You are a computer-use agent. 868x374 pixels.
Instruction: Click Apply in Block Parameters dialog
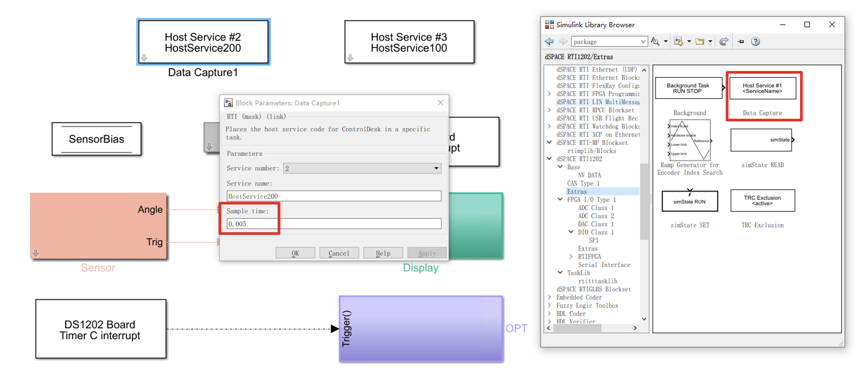(x=427, y=253)
